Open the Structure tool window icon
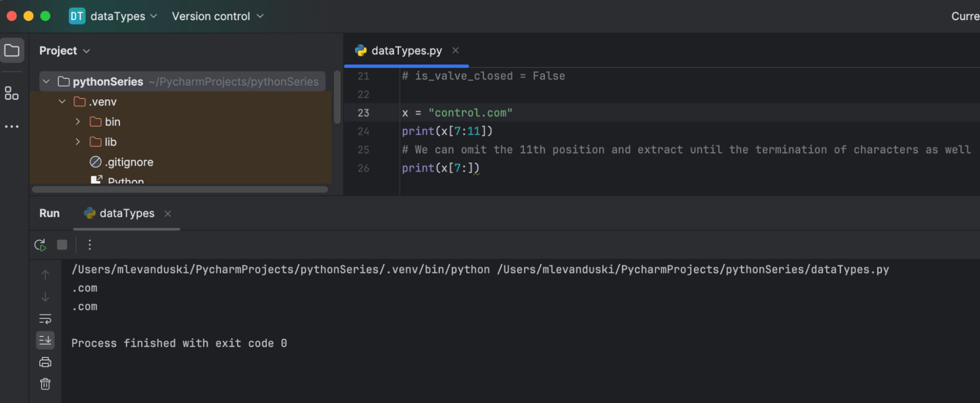The width and height of the screenshot is (980, 403). click(12, 93)
